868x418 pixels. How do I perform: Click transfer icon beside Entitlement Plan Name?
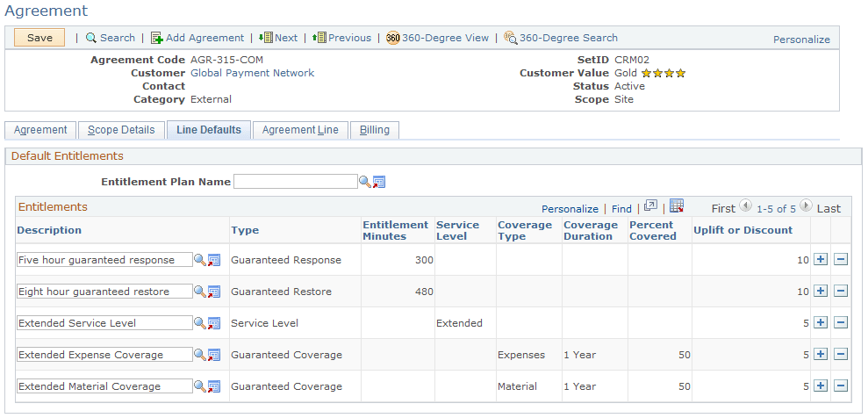[x=378, y=182]
